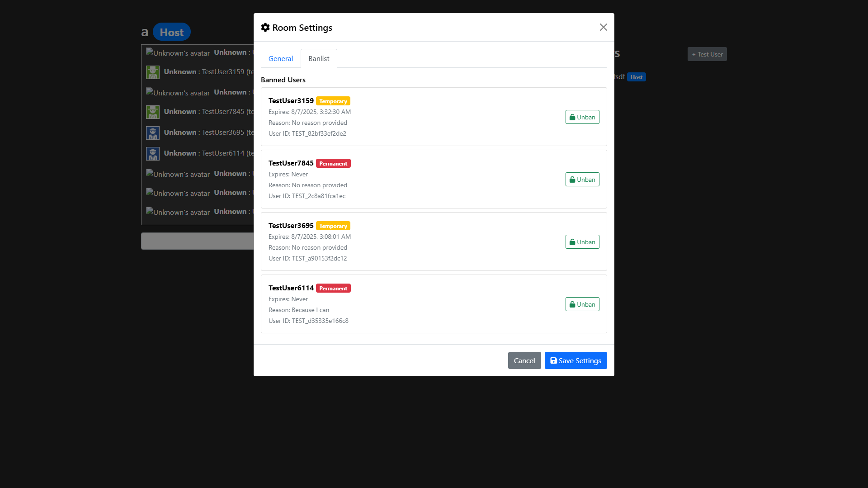This screenshot has height=488, width=868.
Task: Click Cancel in Room Settings
Action: (x=524, y=360)
